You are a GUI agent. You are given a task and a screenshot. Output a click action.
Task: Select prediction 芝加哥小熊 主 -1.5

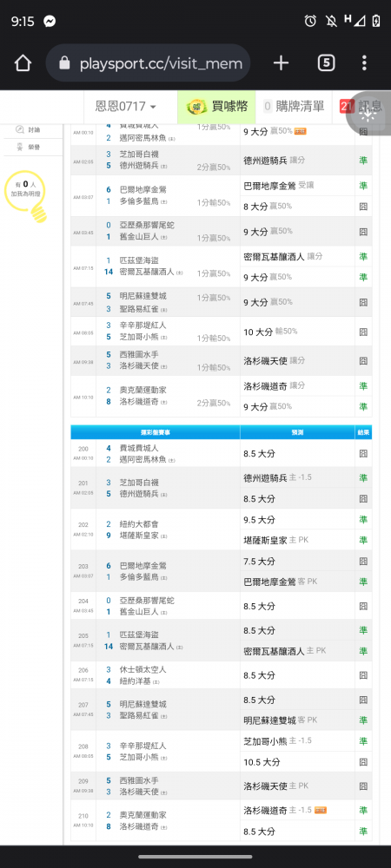277,740
